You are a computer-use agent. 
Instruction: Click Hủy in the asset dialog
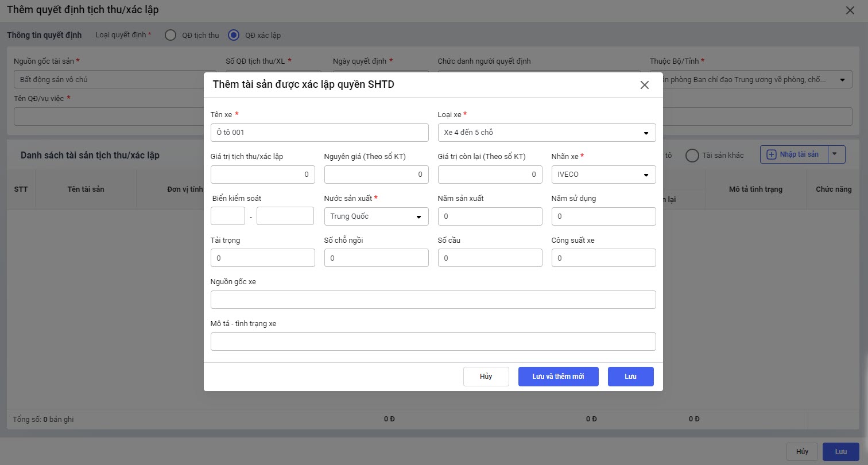pyautogui.click(x=486, y=377)
